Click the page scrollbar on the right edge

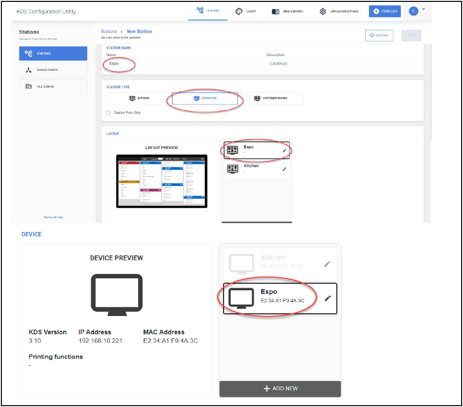pos(430,92)
